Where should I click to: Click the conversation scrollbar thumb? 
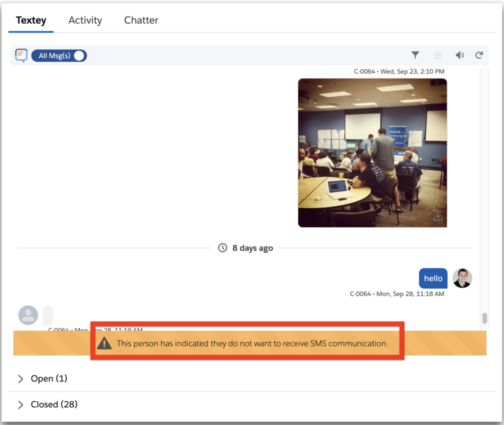pyautogui.click(x=485, y=318)
